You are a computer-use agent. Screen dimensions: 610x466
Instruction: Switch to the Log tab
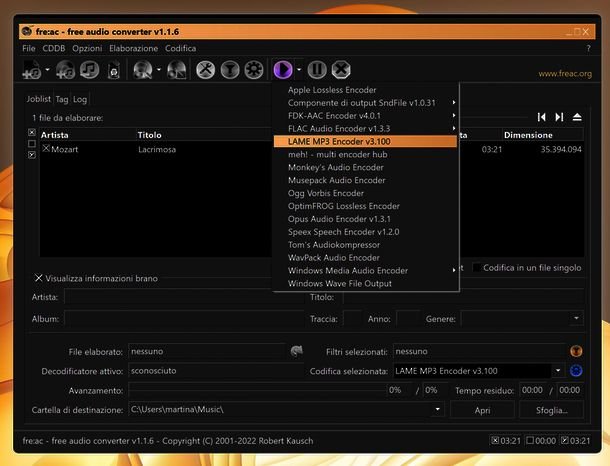(x=80, y=99)
